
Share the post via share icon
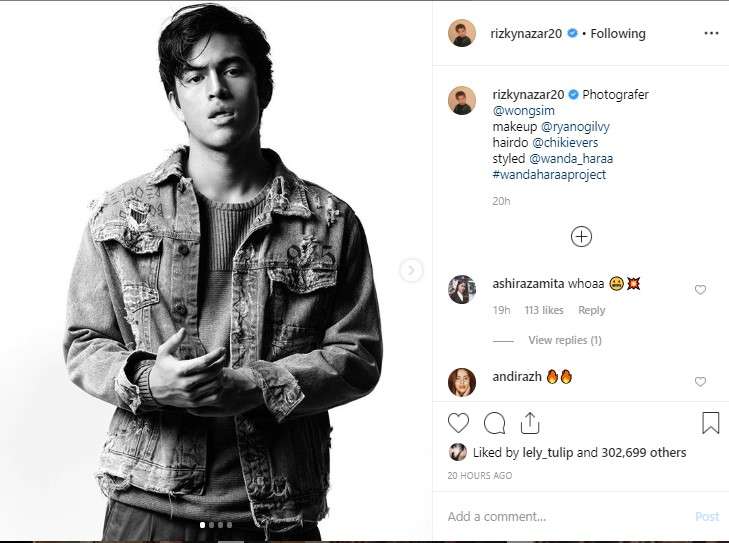(530, 422)
